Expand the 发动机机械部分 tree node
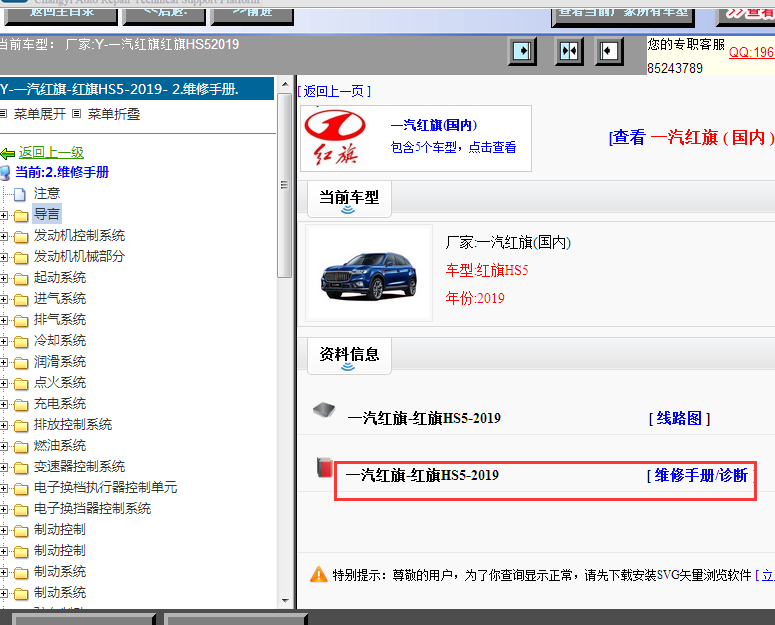Screen dimensions: 775x625 [3, 257]
